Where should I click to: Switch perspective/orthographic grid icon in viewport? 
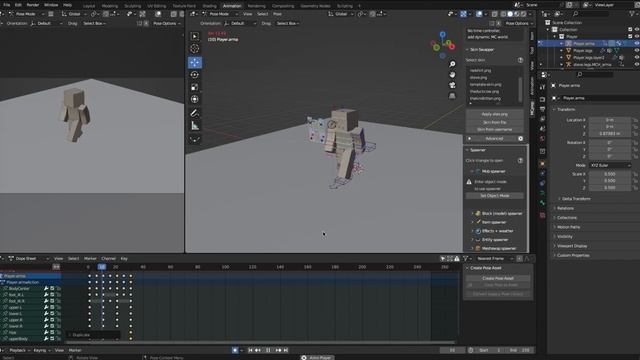pos(452,96)
